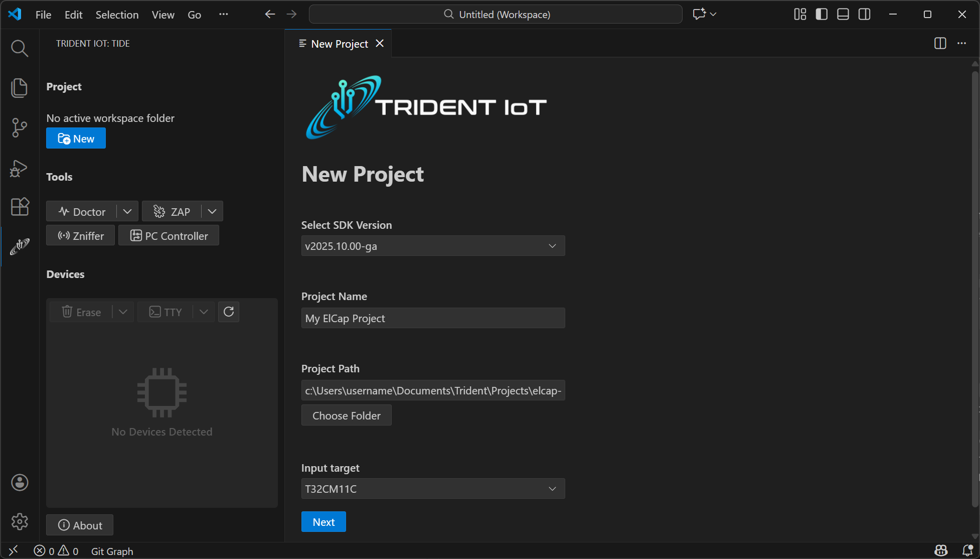Open the remote window status bar icon

[x=14, y=550]
